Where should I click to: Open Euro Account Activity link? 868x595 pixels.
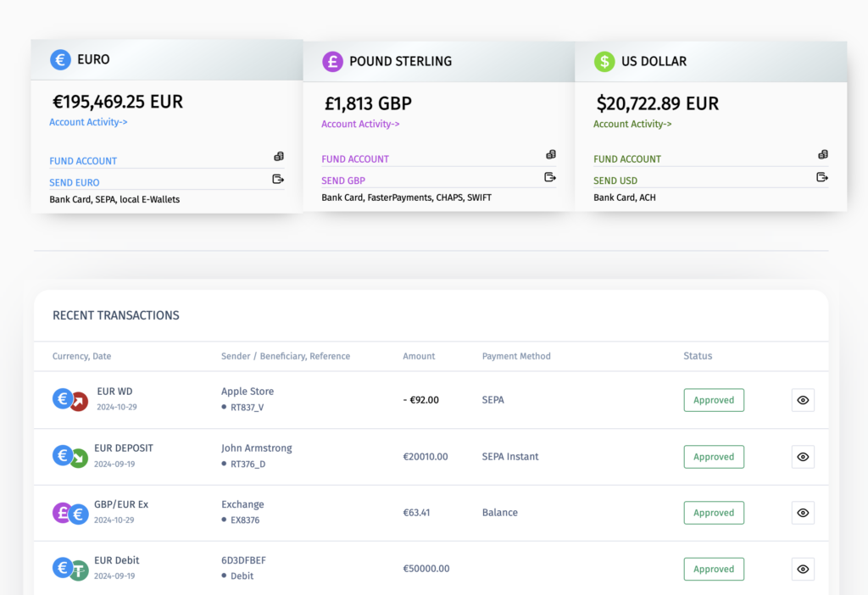click(88, 122)
